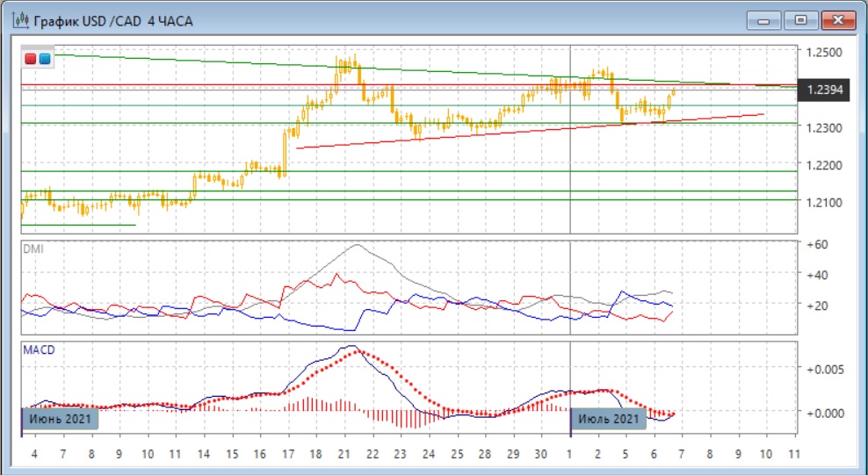
Task: Select the DMI indicator label
Action: pyautogui.click(x=32, y=249)
